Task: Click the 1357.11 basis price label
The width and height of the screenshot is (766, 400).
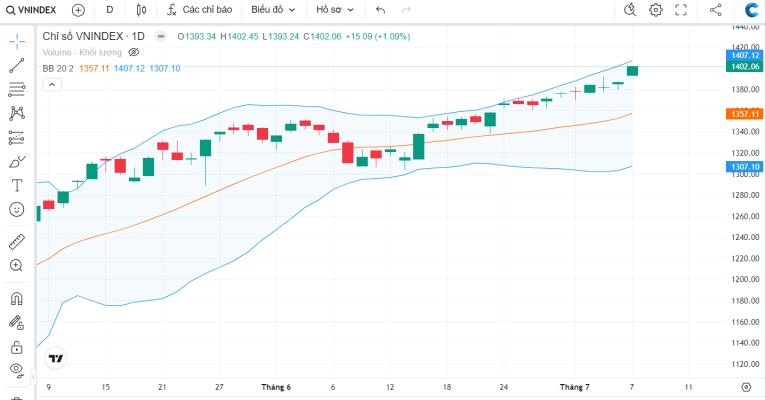Action: click(745, 114)
